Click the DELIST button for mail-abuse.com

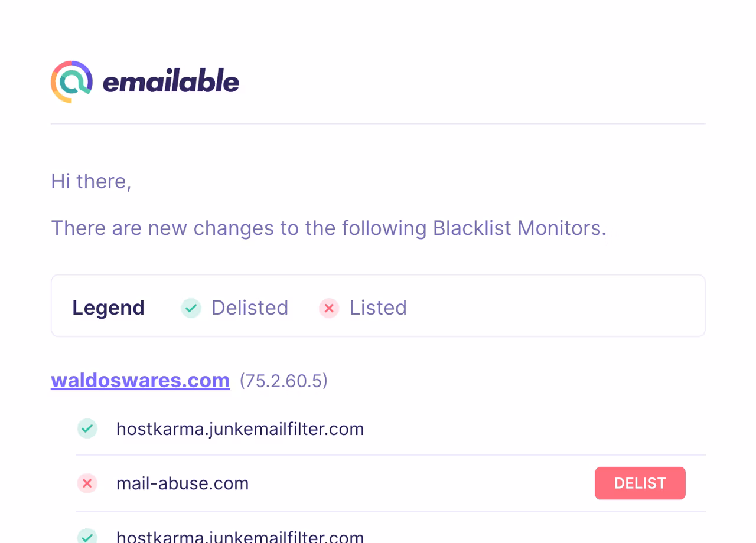[x=640, y=483]
